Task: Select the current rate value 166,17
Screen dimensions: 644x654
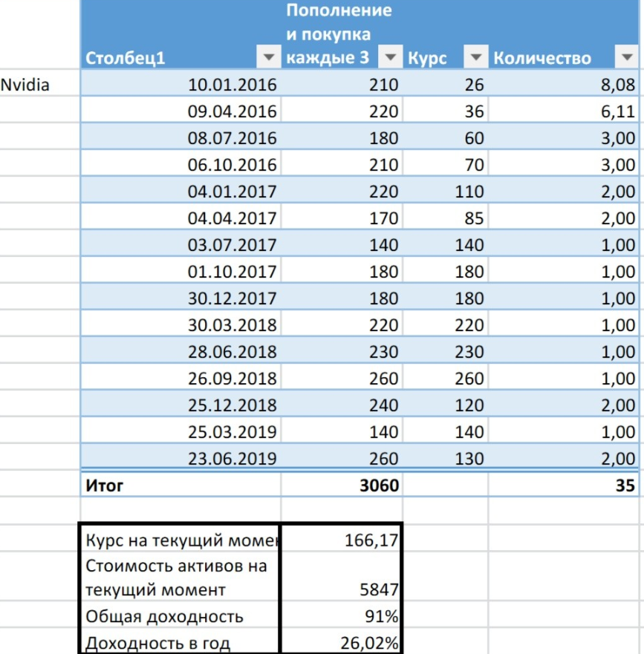Action: click(341, 540)
